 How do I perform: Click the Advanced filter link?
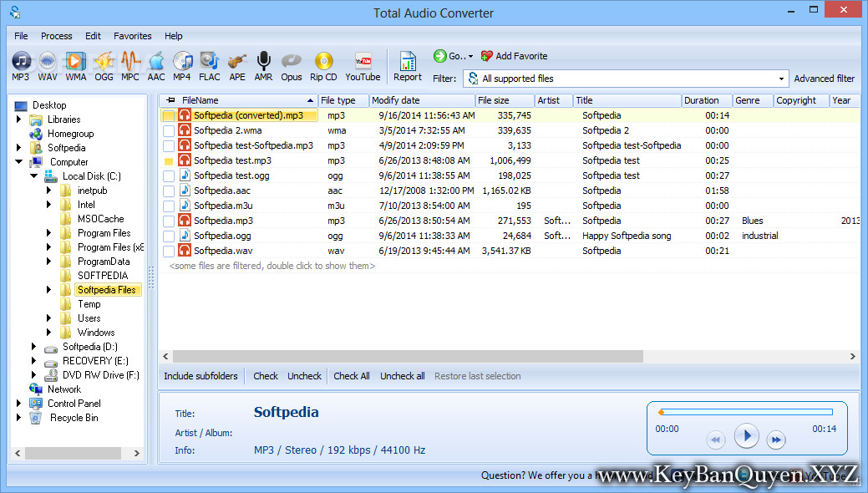coord(824,78)
